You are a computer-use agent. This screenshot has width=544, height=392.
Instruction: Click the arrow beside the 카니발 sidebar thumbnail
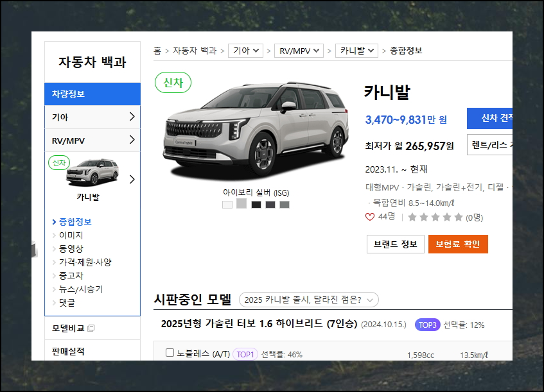132,179
